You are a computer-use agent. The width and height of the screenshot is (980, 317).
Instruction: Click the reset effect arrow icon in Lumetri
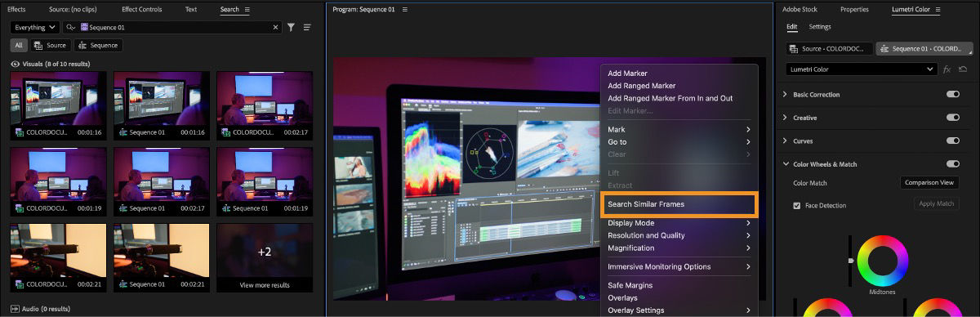[963, 69]
